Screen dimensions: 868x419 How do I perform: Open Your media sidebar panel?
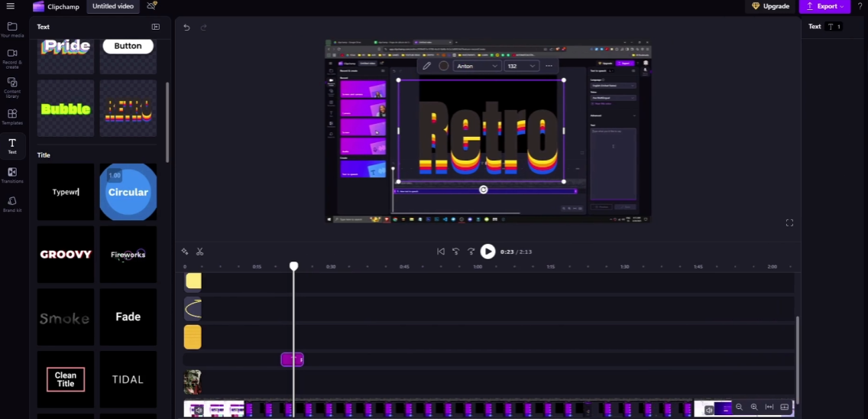tap(12, 30)
